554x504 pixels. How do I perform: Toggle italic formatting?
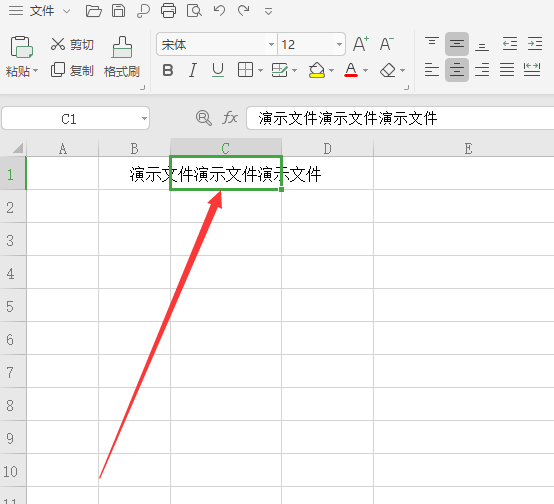coord(193,70)
